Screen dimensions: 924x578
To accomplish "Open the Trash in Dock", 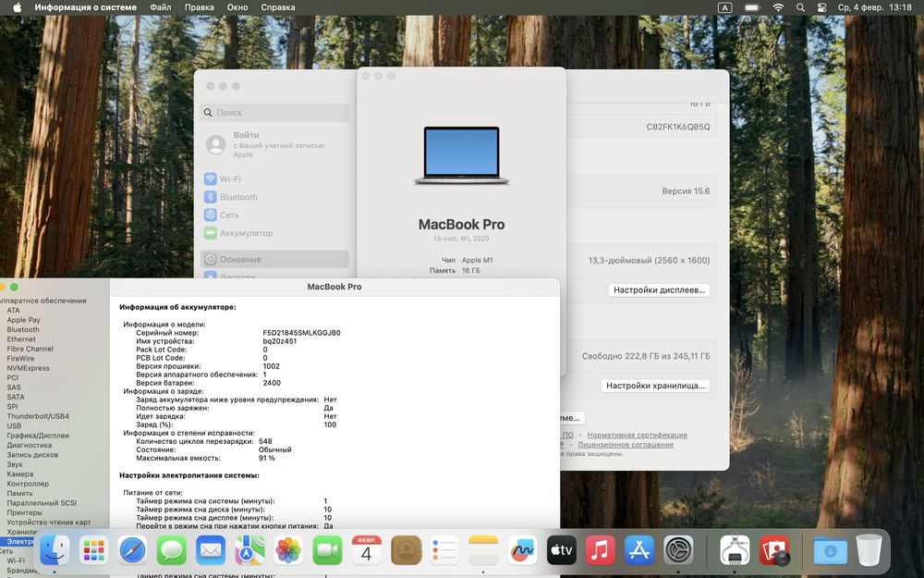I will (x=869, y=551).
